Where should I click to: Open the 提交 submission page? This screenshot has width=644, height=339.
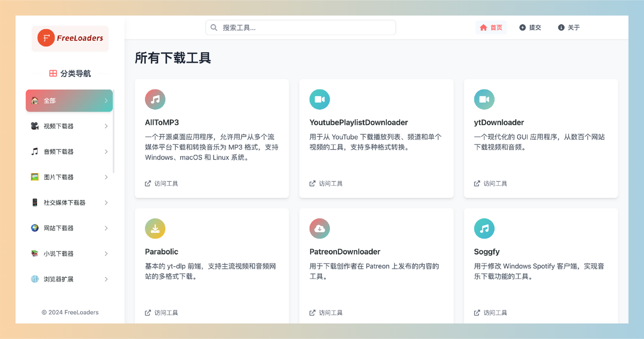click(x=530, y=27)
